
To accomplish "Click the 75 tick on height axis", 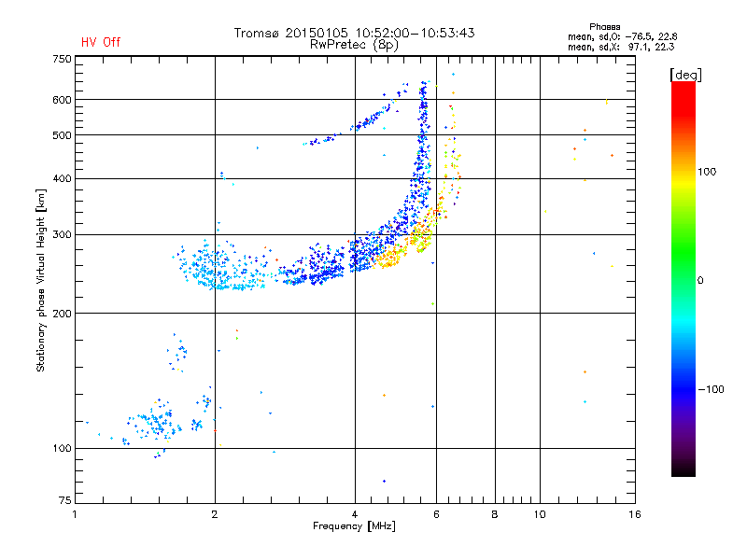I will click(64, 502).
